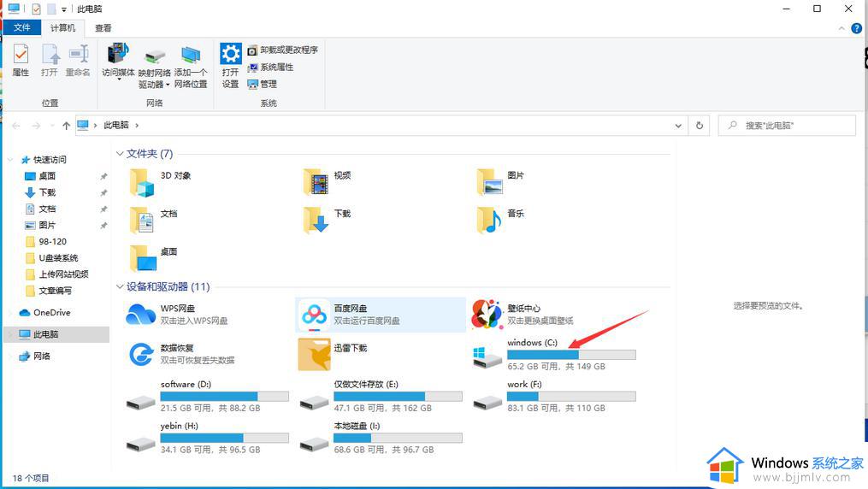Open the 桌面 folder in main pane
Viewport: 868px width, 489px height.
(154, 258)
